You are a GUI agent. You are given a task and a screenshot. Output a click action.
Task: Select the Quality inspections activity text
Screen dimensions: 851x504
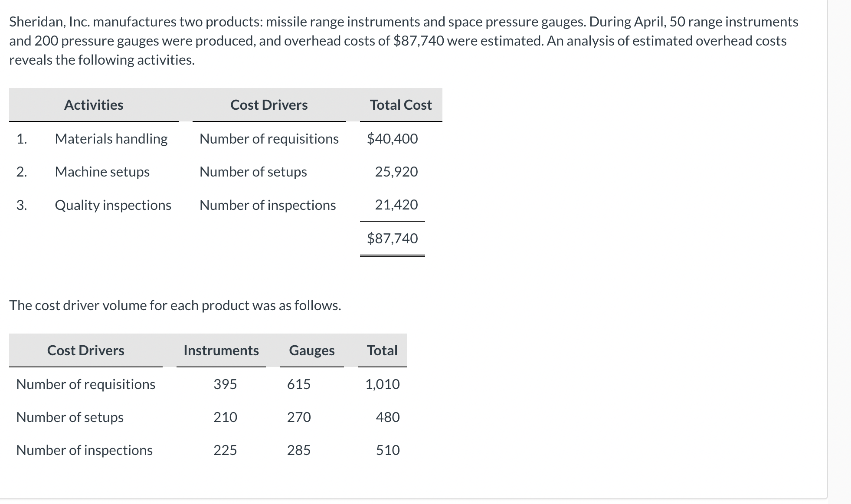coord(113,205)
